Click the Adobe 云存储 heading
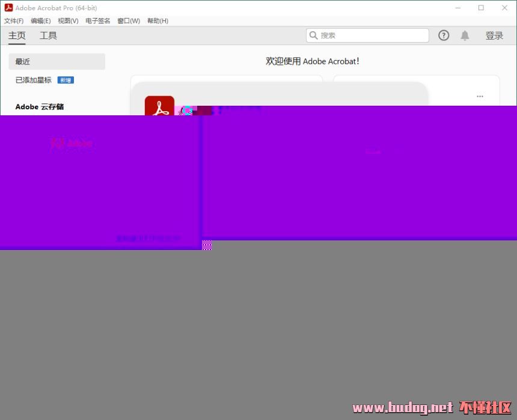 (40, 106)
